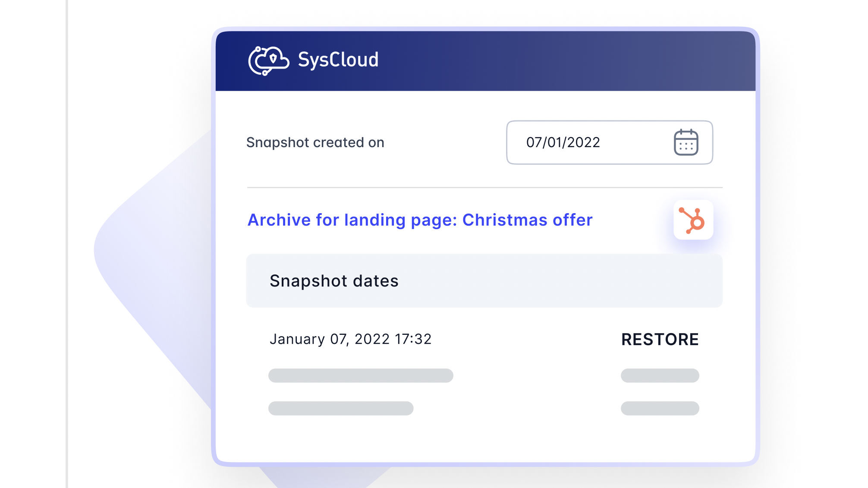
Task: Select the SysCloud wordmark in the header
Action: coord(338,60)
